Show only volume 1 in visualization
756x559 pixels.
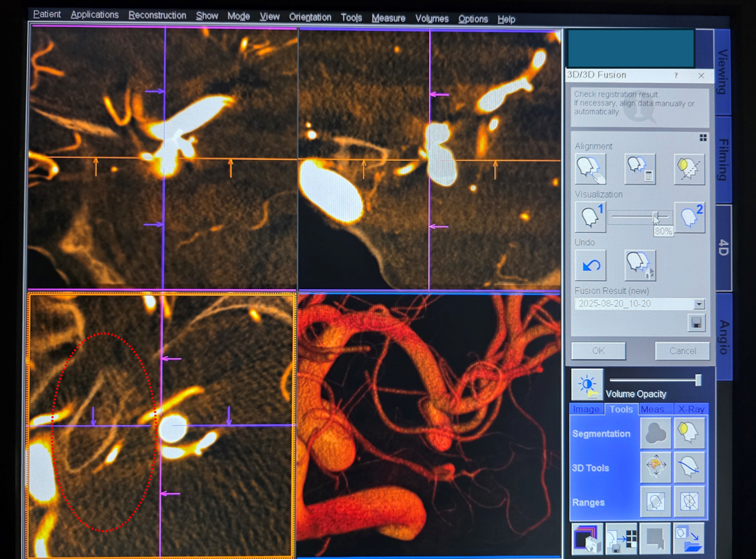point(590,217)
